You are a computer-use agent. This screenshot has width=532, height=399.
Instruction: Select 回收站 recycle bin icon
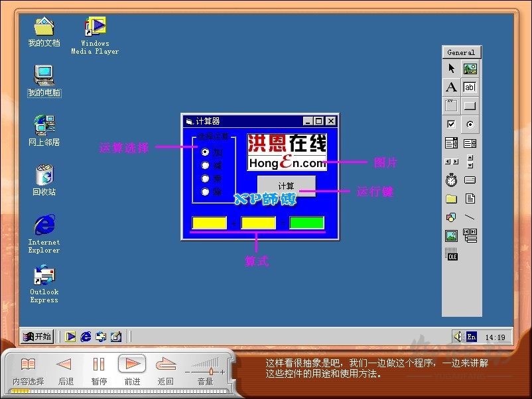[x=44, y=180]
